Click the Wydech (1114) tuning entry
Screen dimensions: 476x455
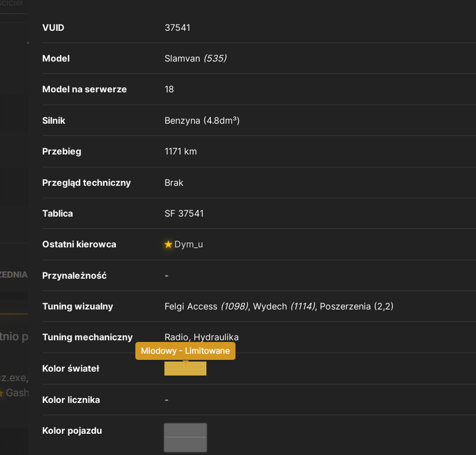coord(284,306)
